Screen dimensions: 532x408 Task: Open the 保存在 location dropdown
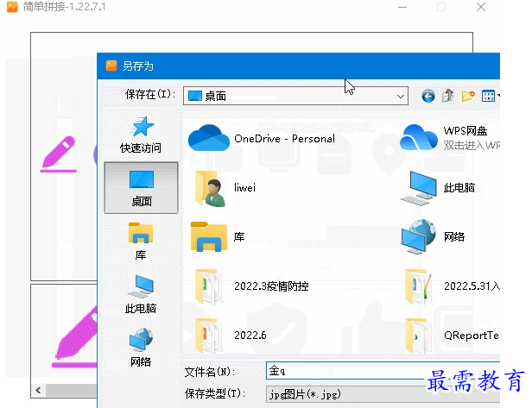(295, 96)
